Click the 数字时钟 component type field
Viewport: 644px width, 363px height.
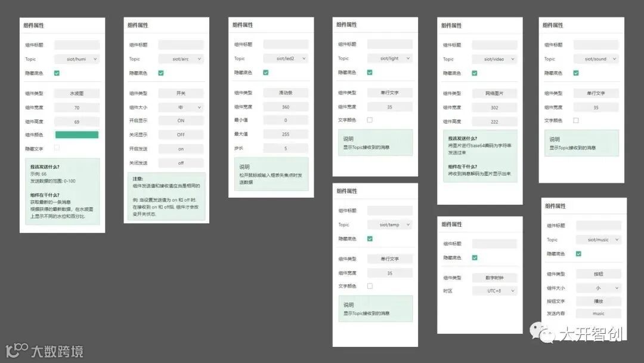[x=494, y=278]
